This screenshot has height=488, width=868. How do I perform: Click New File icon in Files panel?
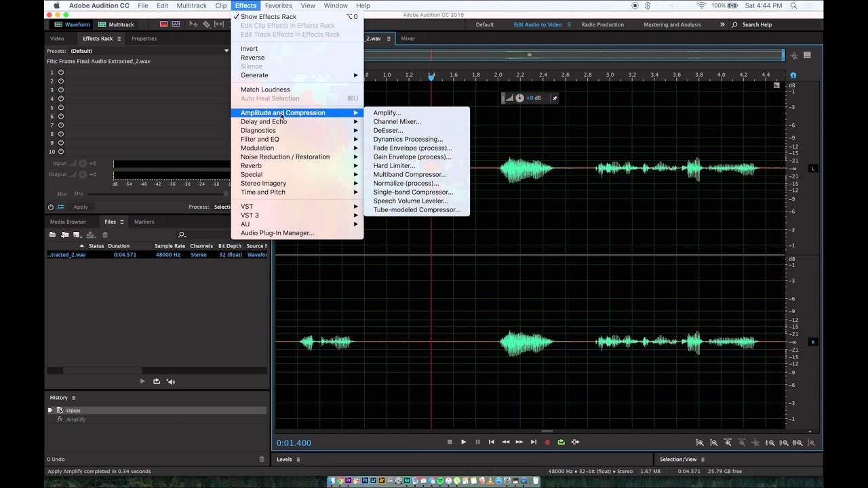[x=77, y=235]
